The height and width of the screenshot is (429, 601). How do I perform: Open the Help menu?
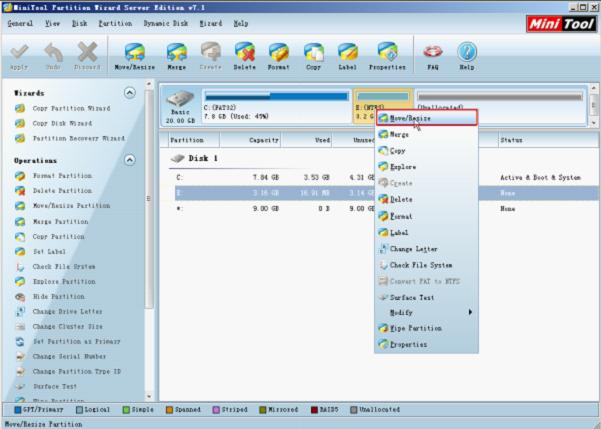pos(241,23)
